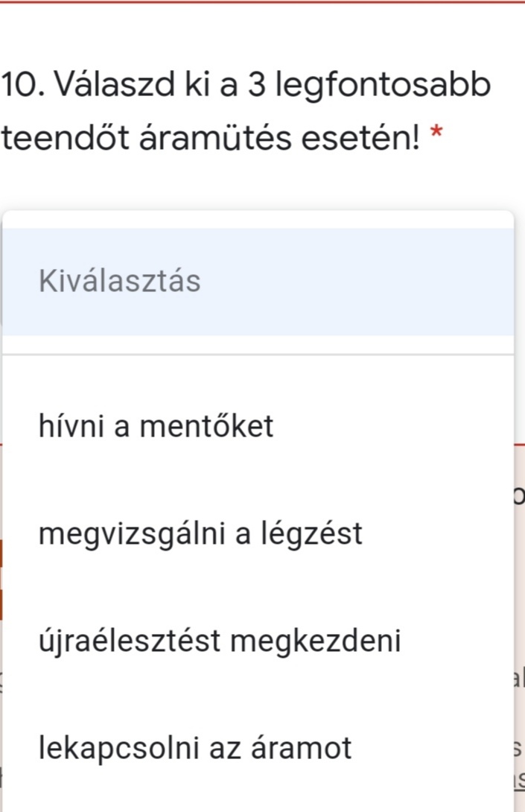Image resolution: width=525 pixels, height=812 pixels.
Task: Click the highlighted "Kiválasztás" placeholder option
Action: point(119,282)
